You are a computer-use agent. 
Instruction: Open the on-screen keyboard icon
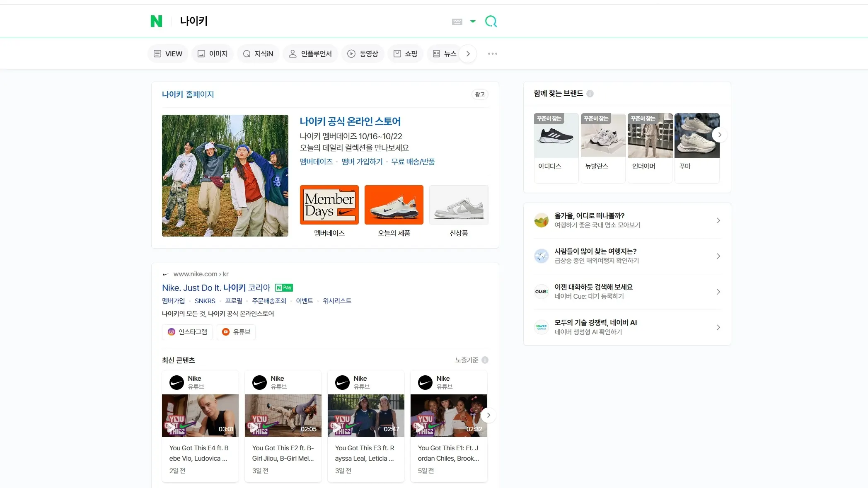457,22
